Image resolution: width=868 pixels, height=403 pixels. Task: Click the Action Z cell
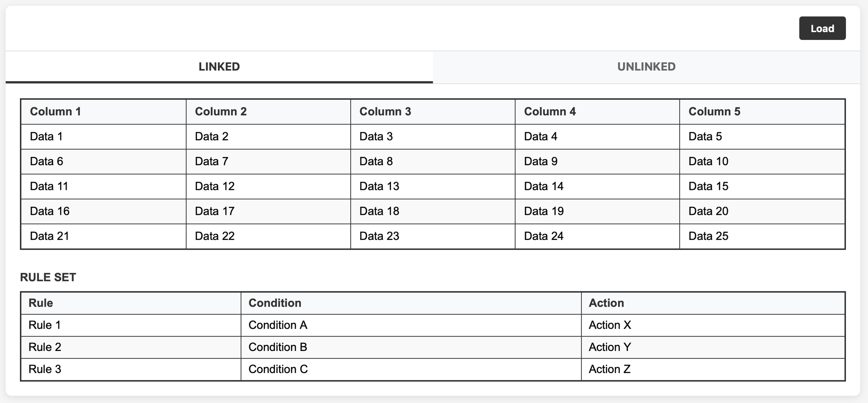[713, 370]
